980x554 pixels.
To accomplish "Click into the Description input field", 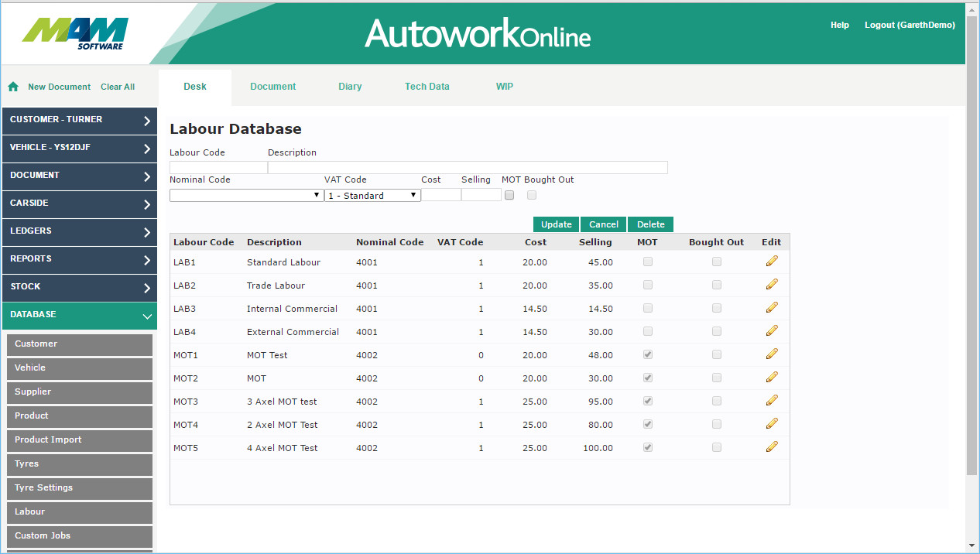I will pos(468,167).
